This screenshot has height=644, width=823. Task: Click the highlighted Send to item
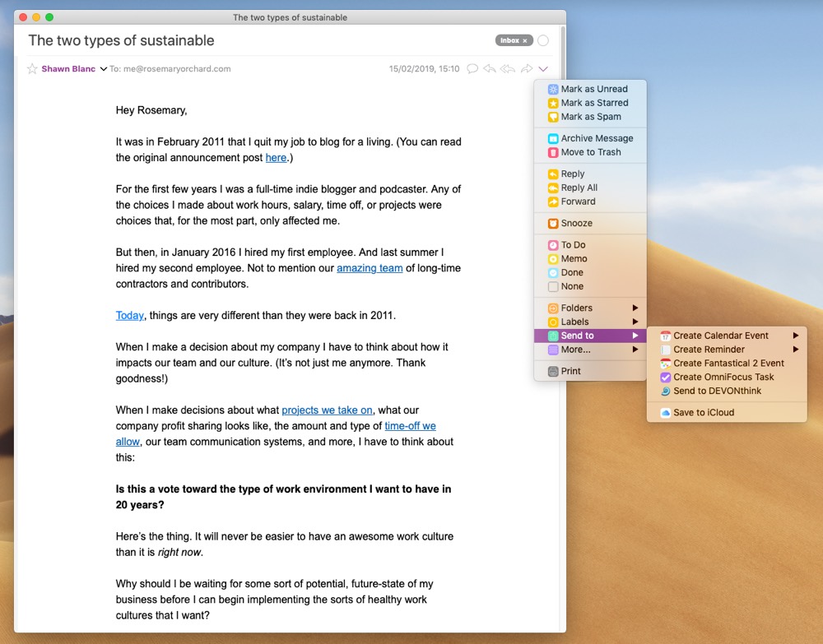coord(590,336)
